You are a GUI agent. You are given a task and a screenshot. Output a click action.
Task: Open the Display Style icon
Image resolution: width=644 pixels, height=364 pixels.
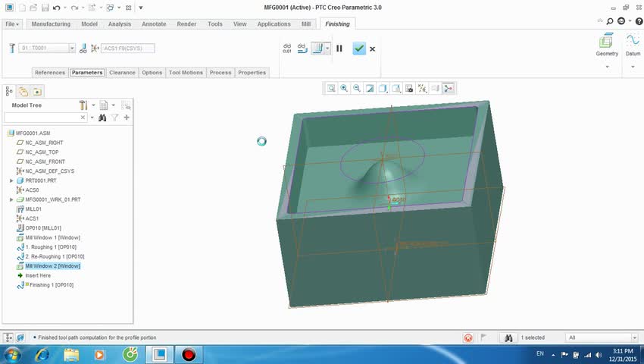tap(383, 88)
